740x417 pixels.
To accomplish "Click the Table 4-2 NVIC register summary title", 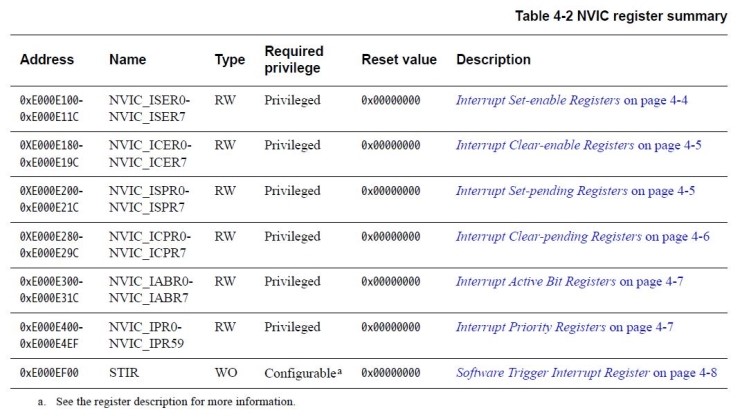I will click(x=620, y=16).
